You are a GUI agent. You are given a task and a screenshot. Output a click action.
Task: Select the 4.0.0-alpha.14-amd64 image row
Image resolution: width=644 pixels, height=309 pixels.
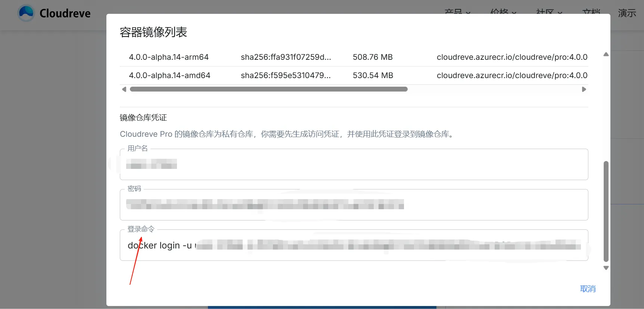[x=169, y=75]
